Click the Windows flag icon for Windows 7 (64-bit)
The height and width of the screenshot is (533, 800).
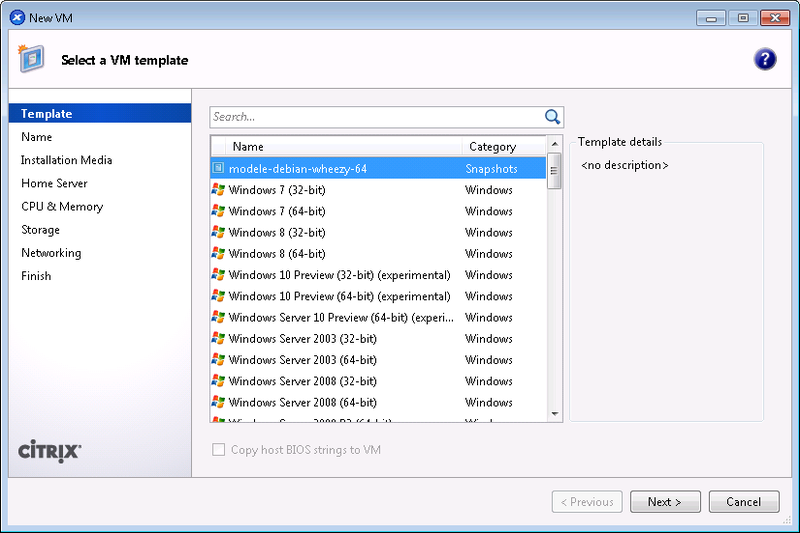pos(218,211)
